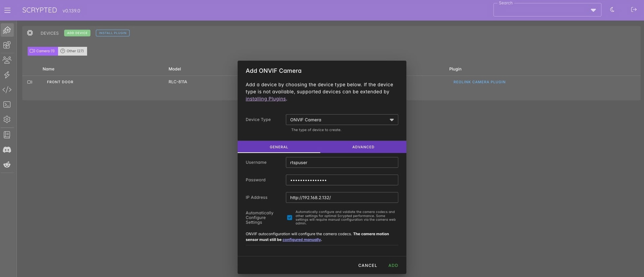644x277 pixels.
Task: Open the installing Plugins link
Action: pyautogui.click(x=266, y=99)
